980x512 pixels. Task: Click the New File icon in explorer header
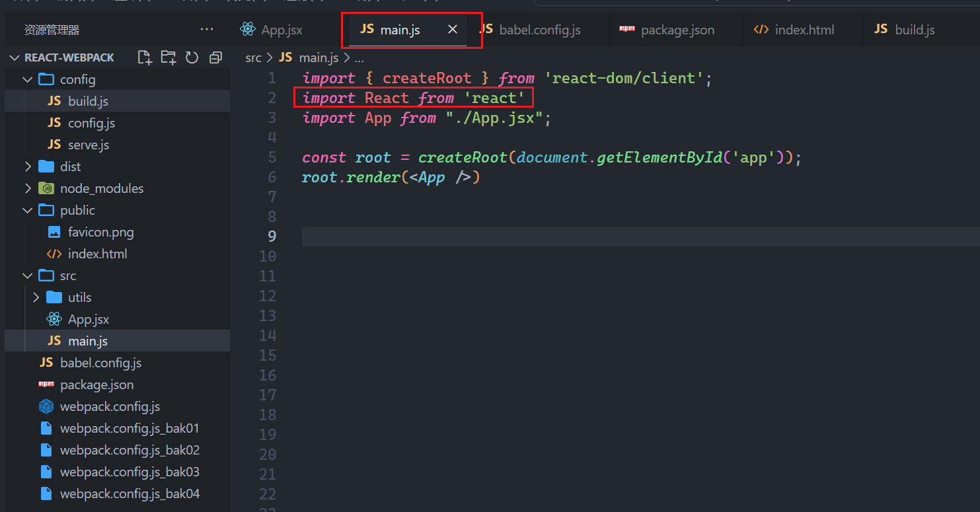point(145,57)
